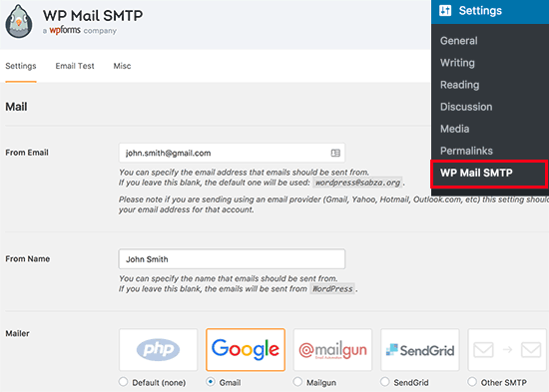
Task: Choose the Mailgun mailer logo
Action: [332, 349]
